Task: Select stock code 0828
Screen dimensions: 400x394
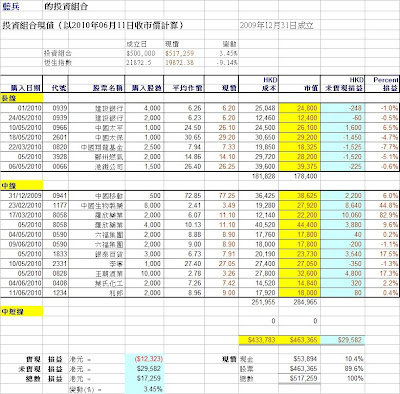Action: [x=56, y=273]
